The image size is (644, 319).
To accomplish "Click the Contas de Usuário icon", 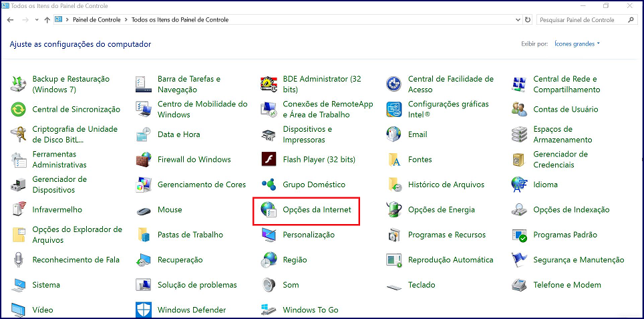I will [520, 110].
